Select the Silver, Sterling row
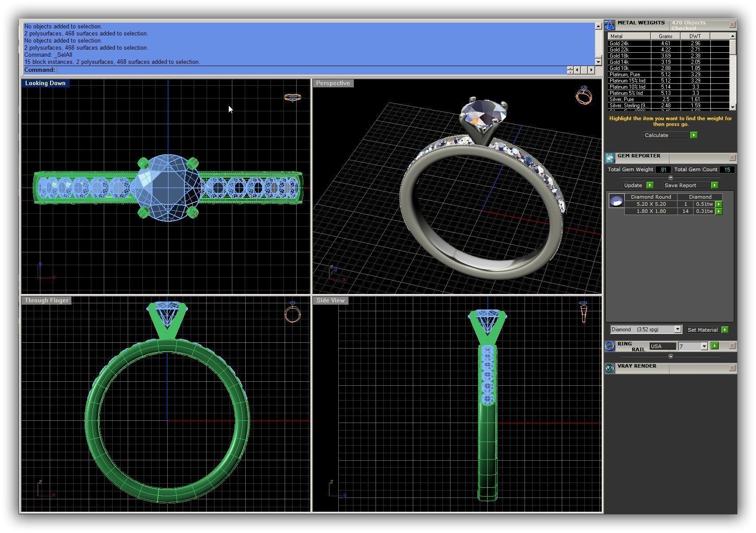 669,106
